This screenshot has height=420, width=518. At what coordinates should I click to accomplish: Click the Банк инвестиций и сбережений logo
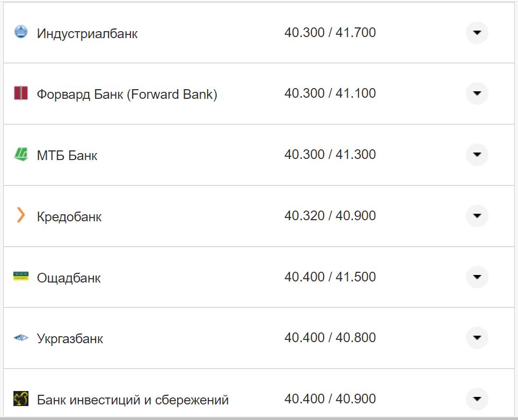tap(20, 399)
